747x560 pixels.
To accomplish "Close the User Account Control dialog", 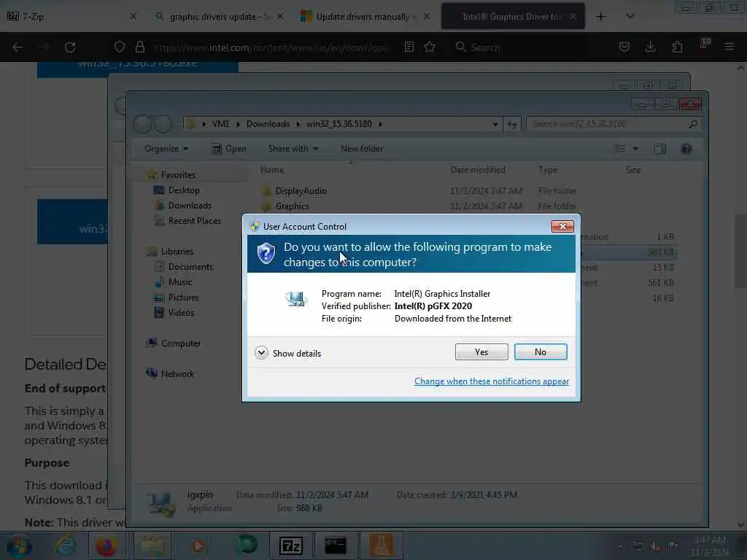I will tap(562, 226).
